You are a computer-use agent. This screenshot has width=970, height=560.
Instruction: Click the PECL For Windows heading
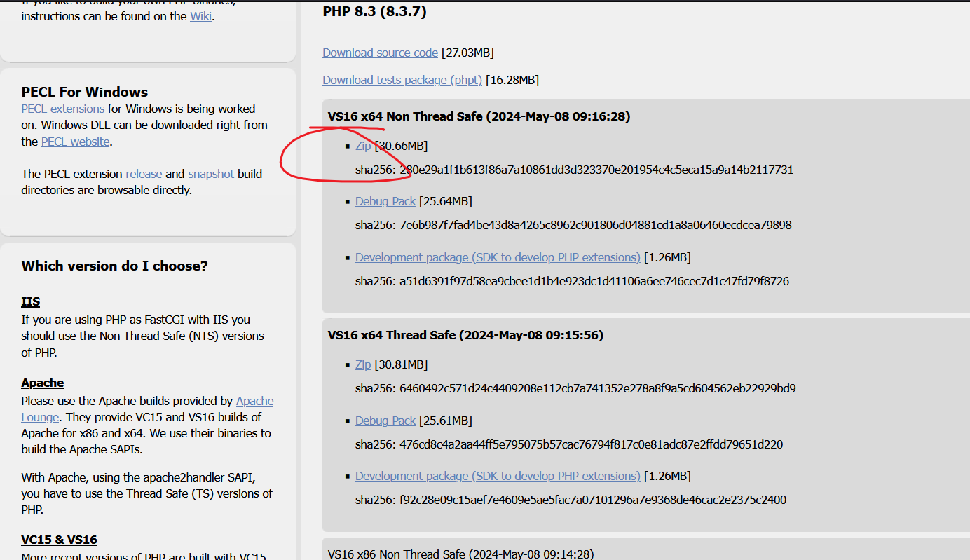[85, 92]
